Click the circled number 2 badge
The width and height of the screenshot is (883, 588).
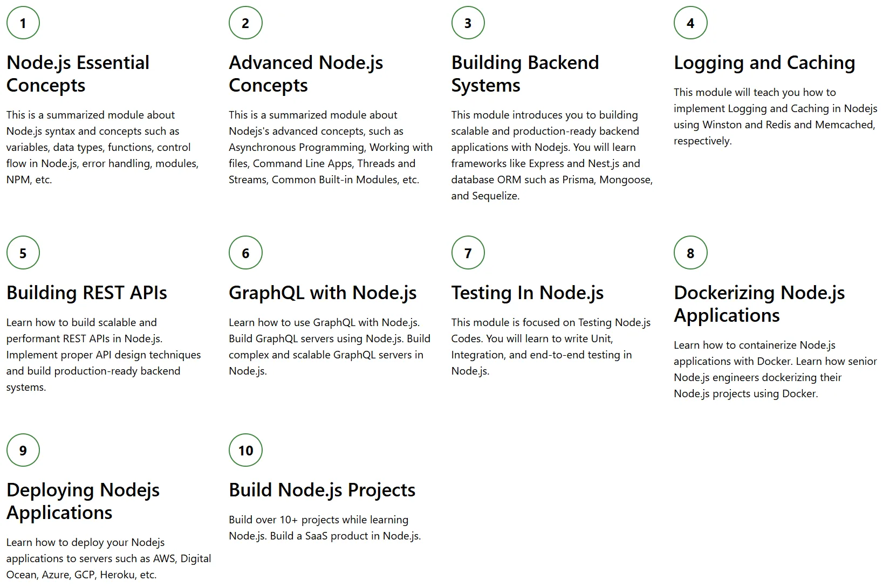pyautogui.click(x=245, y=23)
